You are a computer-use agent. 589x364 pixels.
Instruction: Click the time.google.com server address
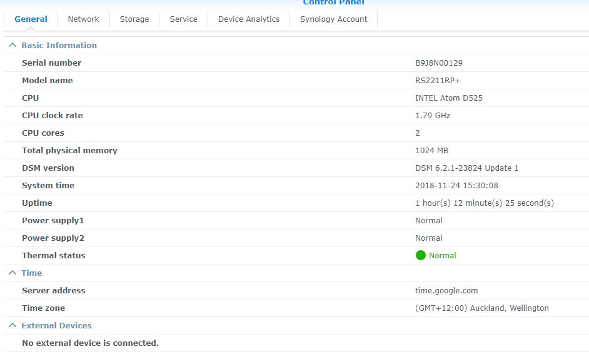coord(446,290)
